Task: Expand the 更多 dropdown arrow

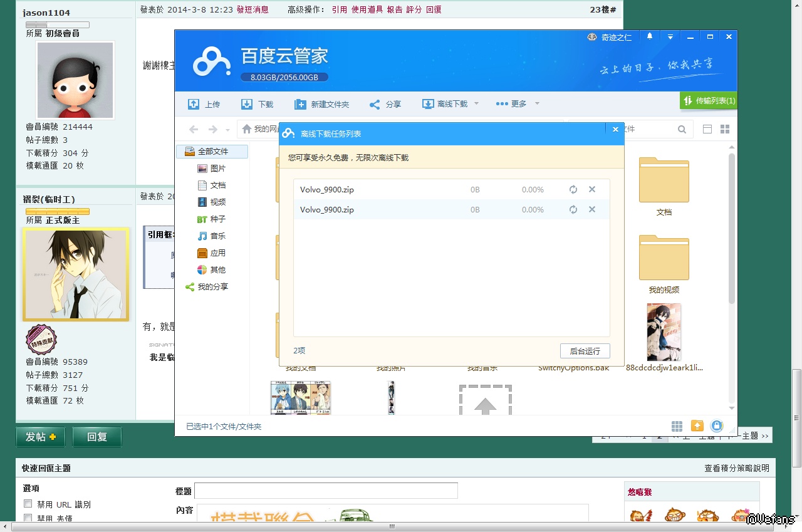Action: (537, 104)
